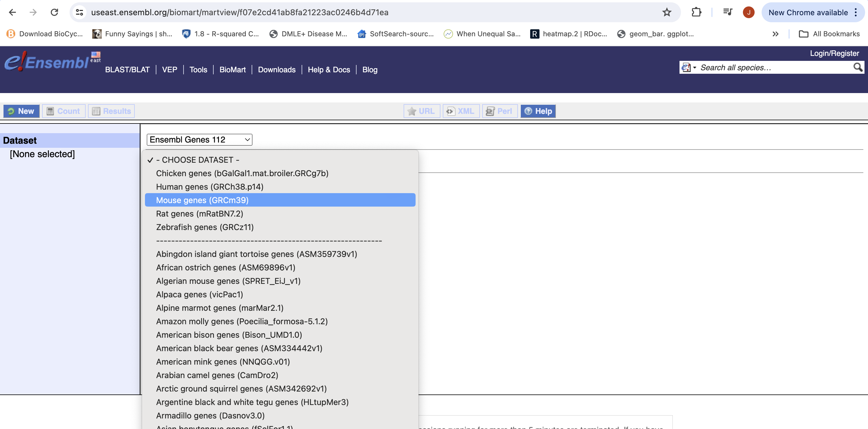Open the BioMart menu item
The width and height of the screenshot is (868, 429).
point(233,69)
